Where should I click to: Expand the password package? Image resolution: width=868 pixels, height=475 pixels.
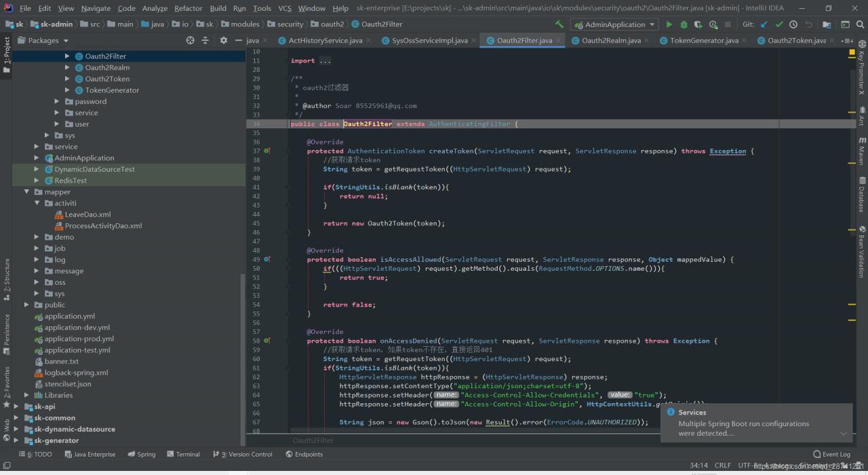57,101
